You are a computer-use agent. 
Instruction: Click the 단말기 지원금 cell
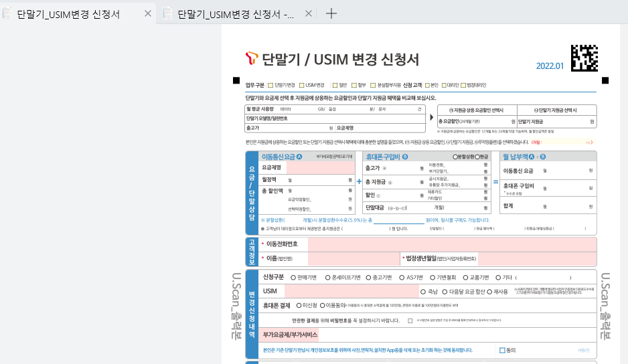coord(557,121)
